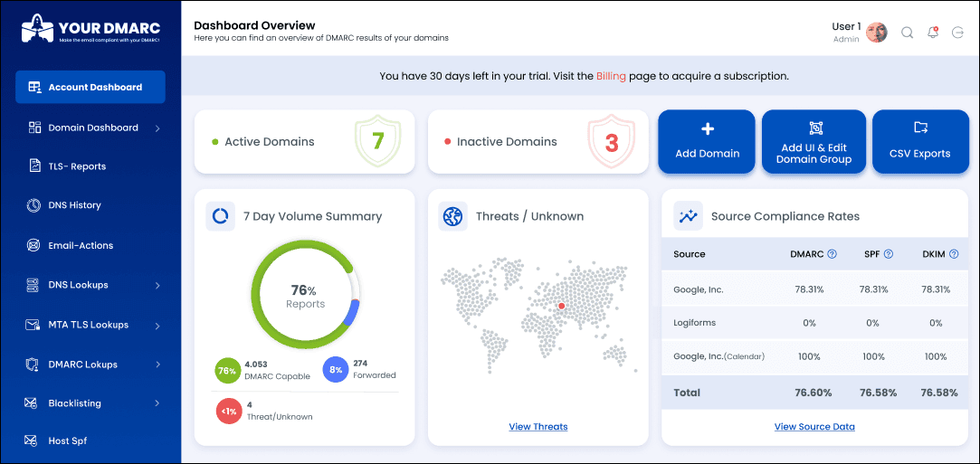Click the CSV Exports folder icon

(920, 128)
